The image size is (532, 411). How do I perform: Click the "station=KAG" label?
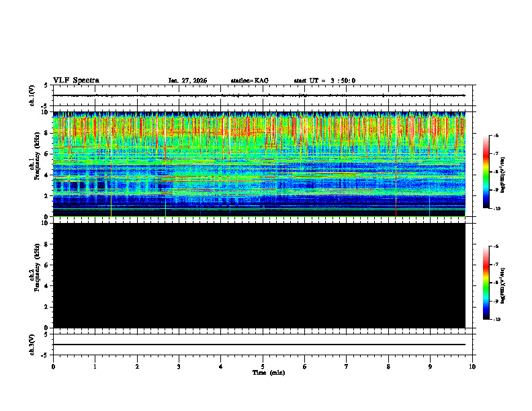point(249,81)
